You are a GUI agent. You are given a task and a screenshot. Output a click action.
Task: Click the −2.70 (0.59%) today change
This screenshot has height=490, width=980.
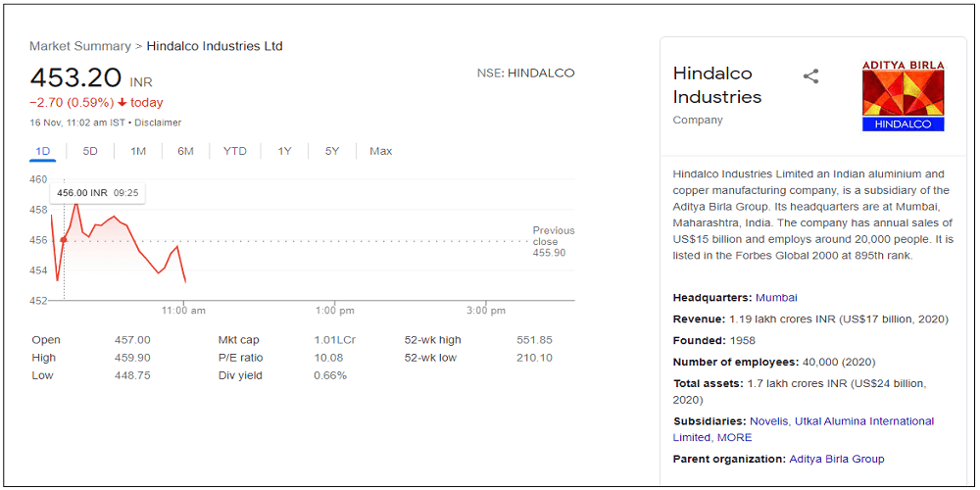pos(96,103)
